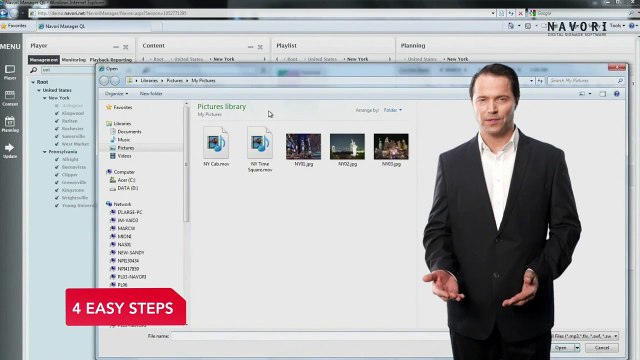Collapse the United States tree node
640x360 pixels.
39,90
